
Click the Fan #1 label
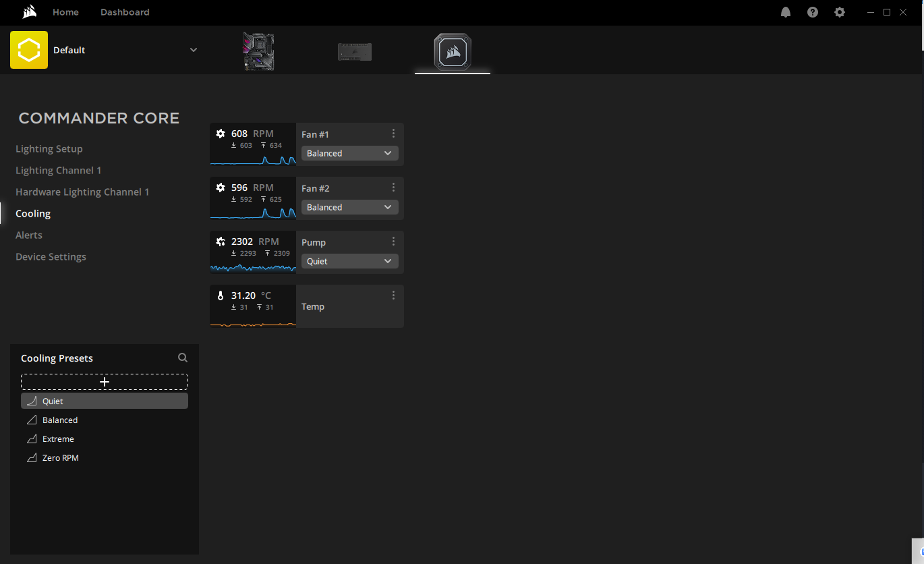click(315, 134)
